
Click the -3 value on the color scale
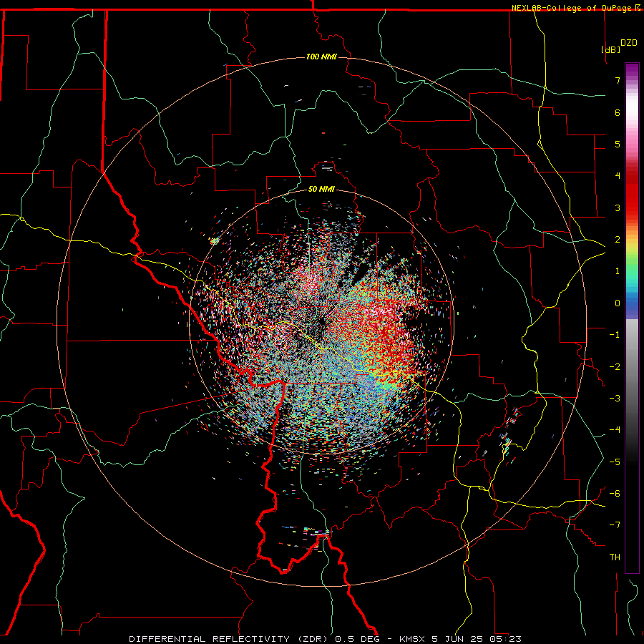615,399
